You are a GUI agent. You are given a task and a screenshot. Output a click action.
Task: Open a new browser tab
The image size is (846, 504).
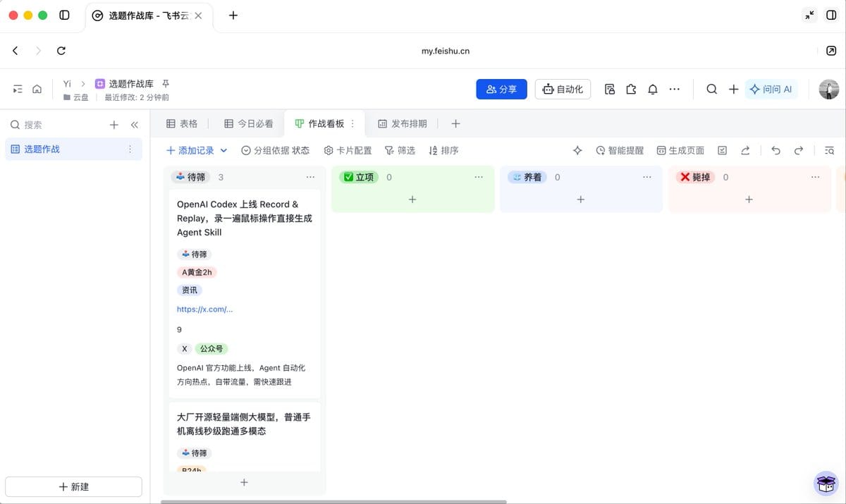click(x=233, y=15)
